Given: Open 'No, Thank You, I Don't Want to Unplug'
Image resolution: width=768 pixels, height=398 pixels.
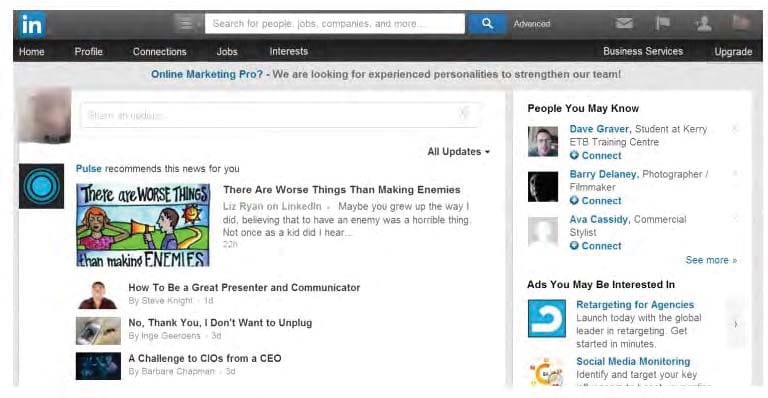Looking at the screenshot, I should click(220, 323).
